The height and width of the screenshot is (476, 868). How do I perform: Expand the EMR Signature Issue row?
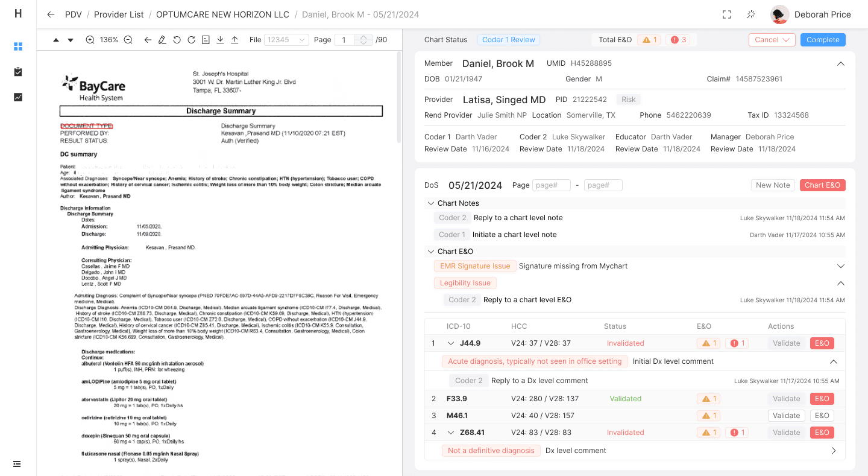(x=841, y=266)
